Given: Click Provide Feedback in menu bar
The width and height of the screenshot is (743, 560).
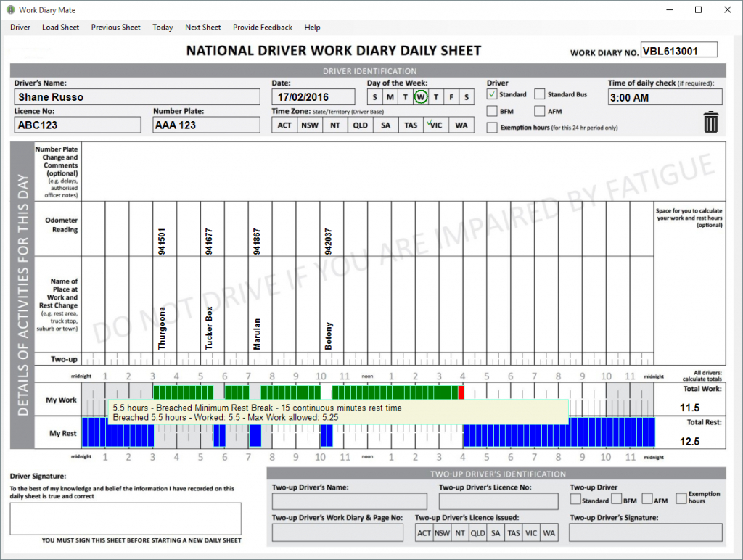Looking at the screenshot, I should [x=262, y=28].
